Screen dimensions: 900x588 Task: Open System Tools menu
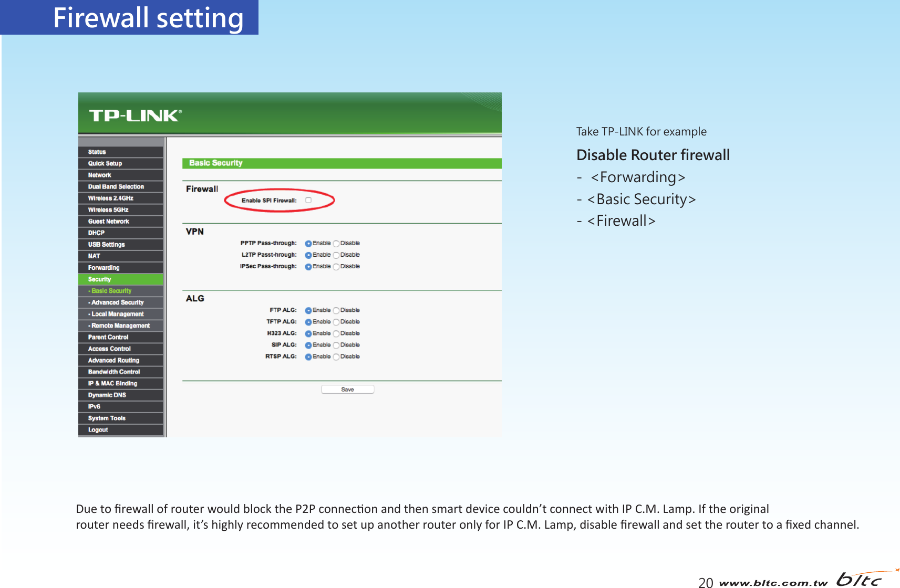(121, 418)
